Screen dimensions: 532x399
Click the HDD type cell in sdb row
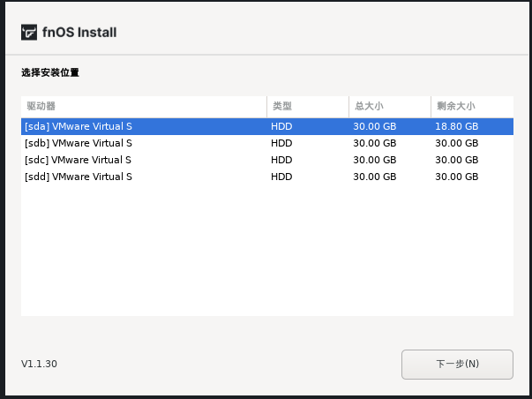click(x=281, y=143)
